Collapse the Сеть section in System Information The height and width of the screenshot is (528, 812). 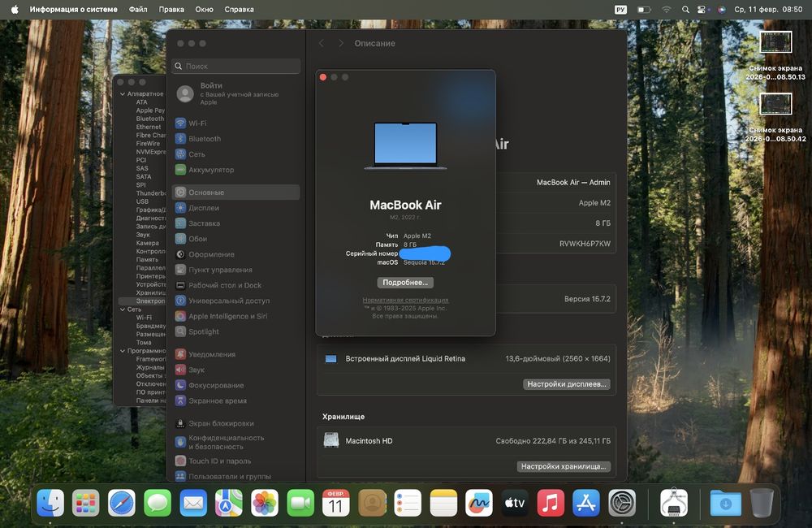123,309
